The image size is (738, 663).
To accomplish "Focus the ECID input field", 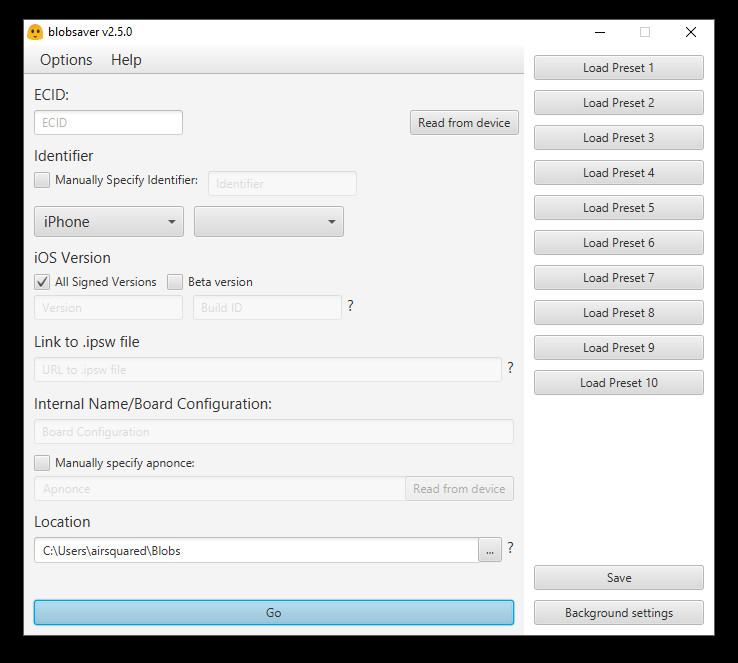I will pyautogui.click(x=108, y=123).
